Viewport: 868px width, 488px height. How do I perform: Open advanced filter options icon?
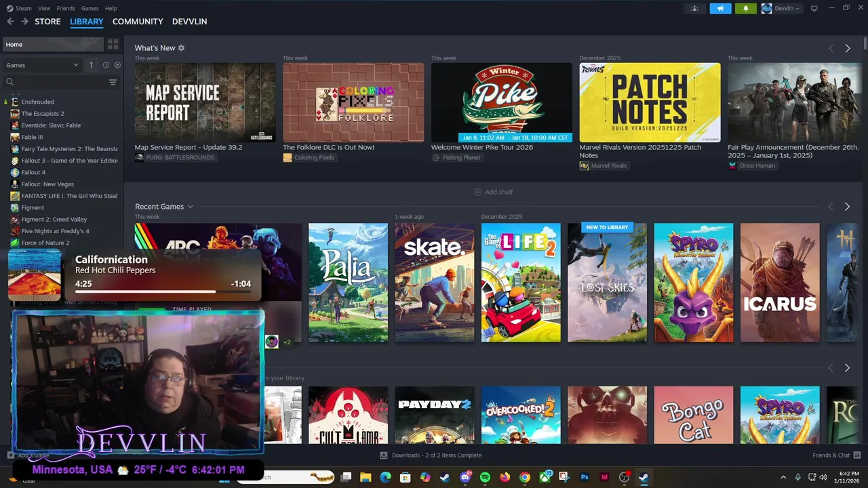tap(113, 82)
